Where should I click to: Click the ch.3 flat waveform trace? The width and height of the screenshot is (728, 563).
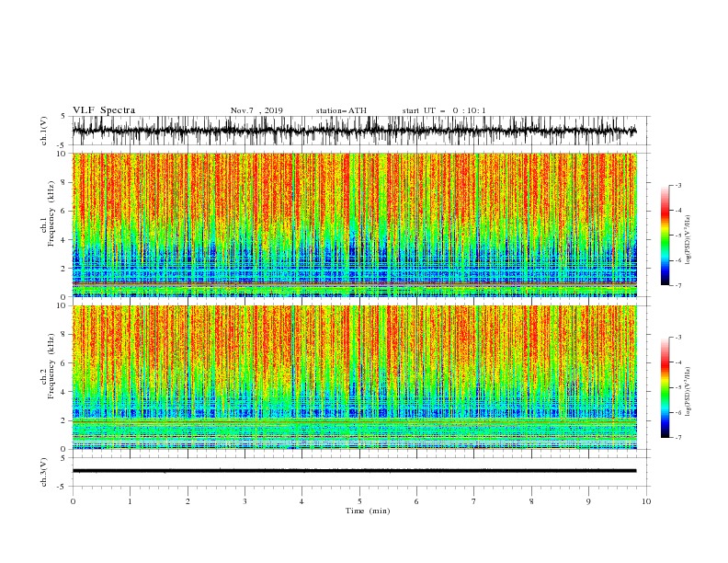[354, 471]
